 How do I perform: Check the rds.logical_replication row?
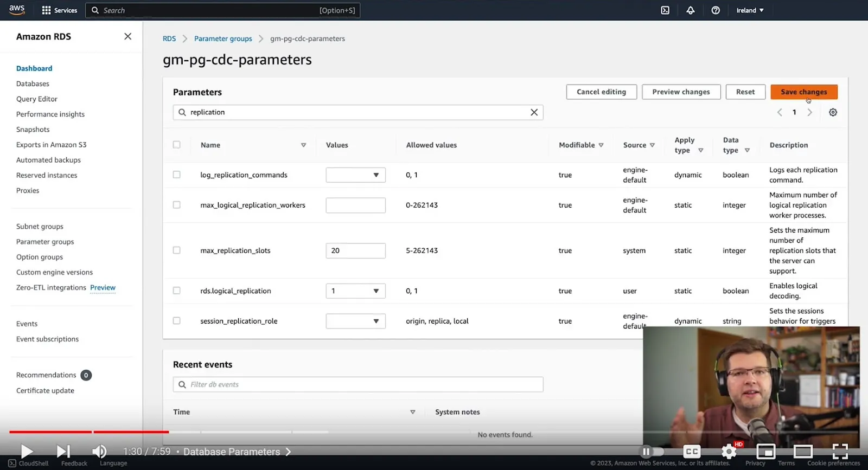176,291
